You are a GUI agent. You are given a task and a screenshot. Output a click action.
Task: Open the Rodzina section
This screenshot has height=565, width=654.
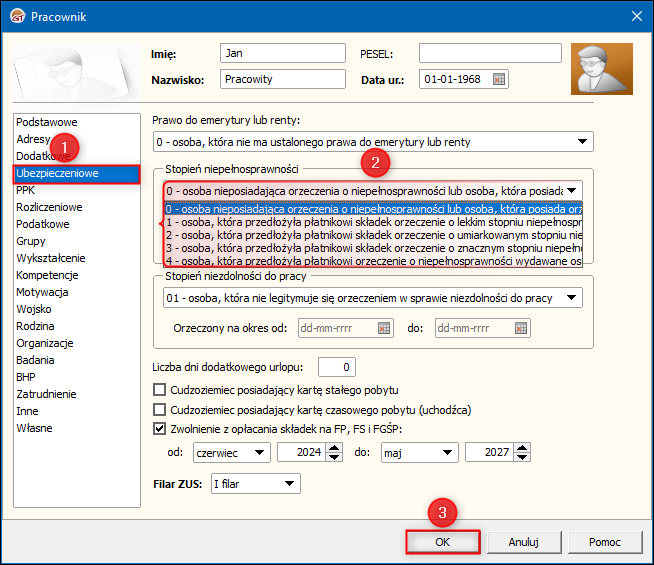pos(35,326)
